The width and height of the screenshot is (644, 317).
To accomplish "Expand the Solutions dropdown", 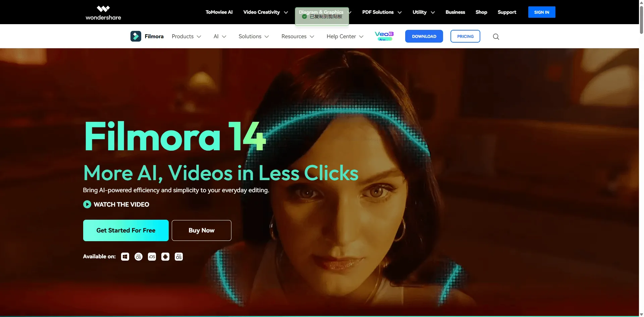I will point(254,36).
